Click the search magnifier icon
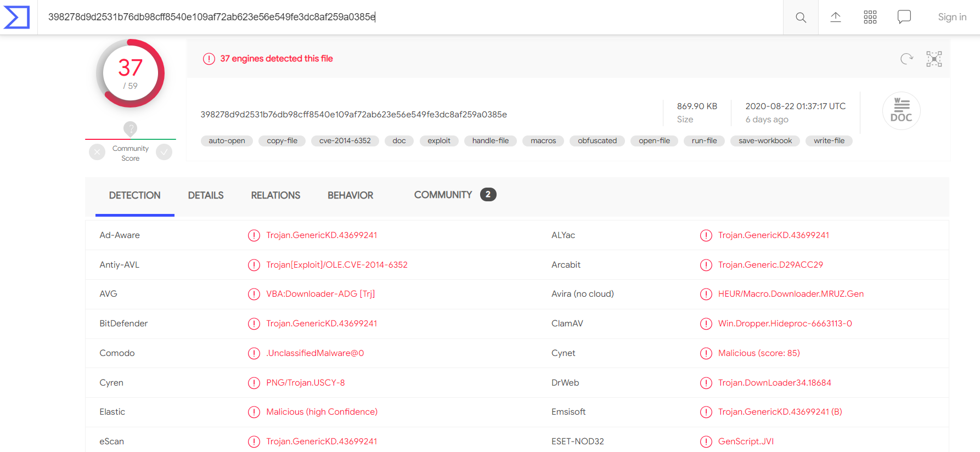 pyautogui.click(x=801, y=18)
